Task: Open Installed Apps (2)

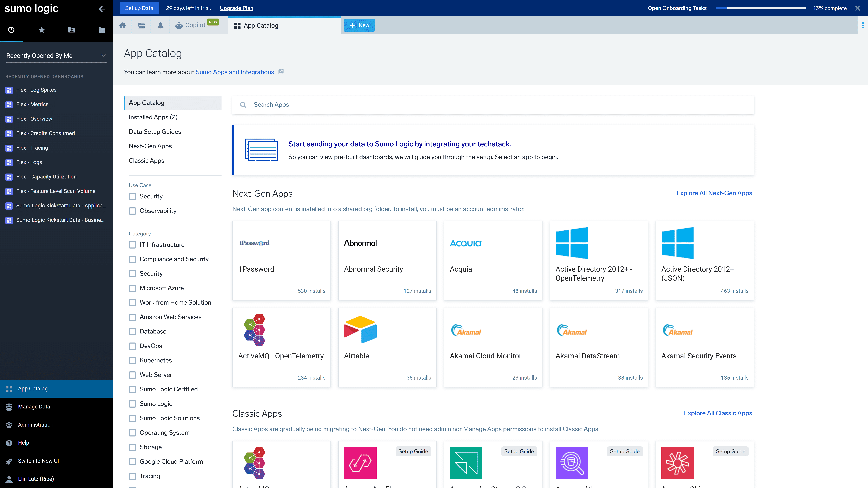Action: pyautogui.click(x=153, y=117)
